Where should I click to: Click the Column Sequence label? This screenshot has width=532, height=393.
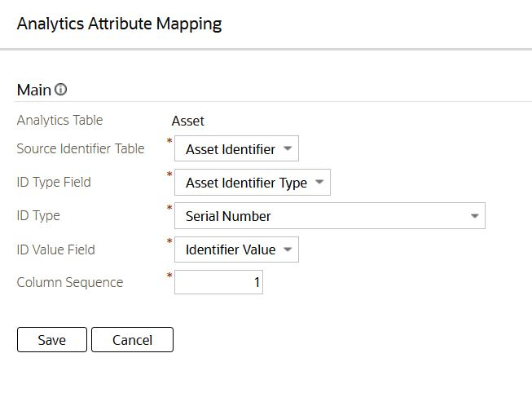(x=70, y=283)
